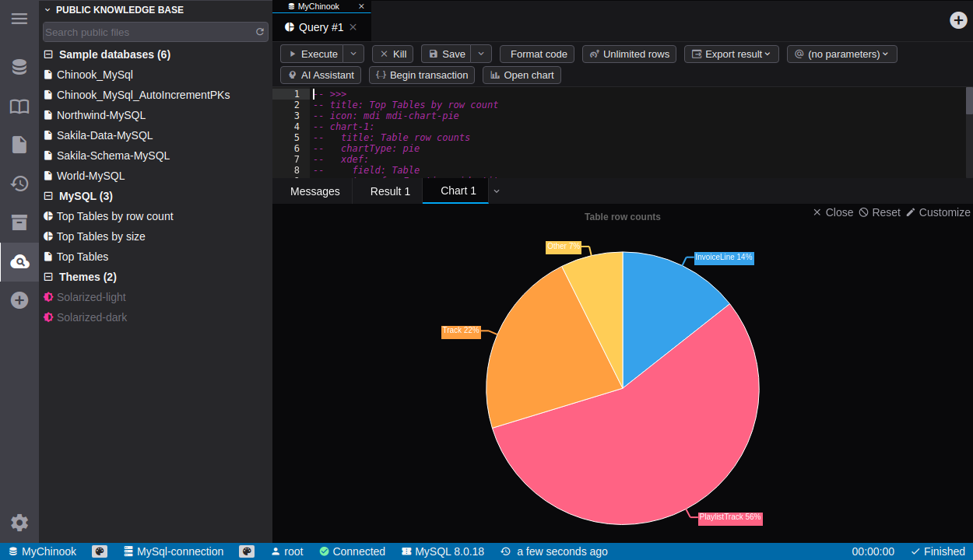This screenshot has width=973, height=560.
Task: Click the hamburger menu icon
Action: coord(19,19)
